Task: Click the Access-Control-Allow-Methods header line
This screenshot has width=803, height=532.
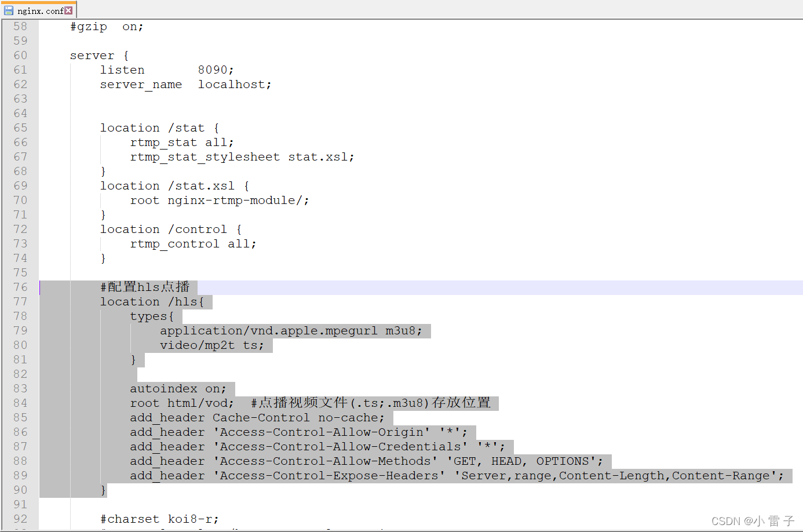Action: pyautogui.click(x=365, y=461)
